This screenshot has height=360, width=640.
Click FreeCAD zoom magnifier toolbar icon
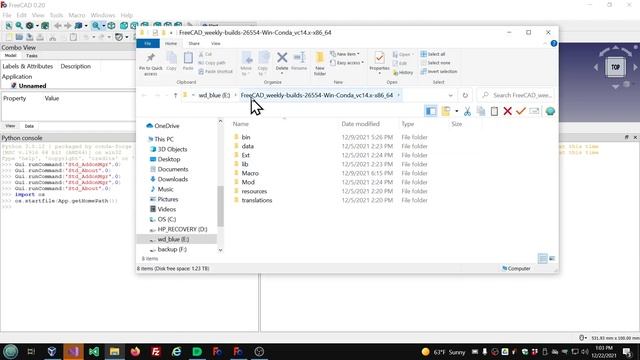click(96, 26)
